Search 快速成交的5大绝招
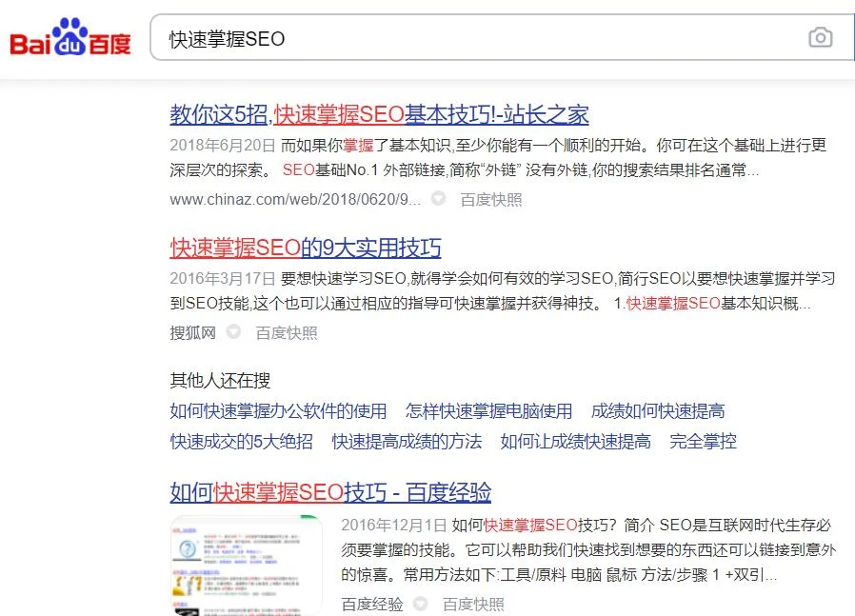The height and width of the screenshot is (616, 855). pos(242,442)
